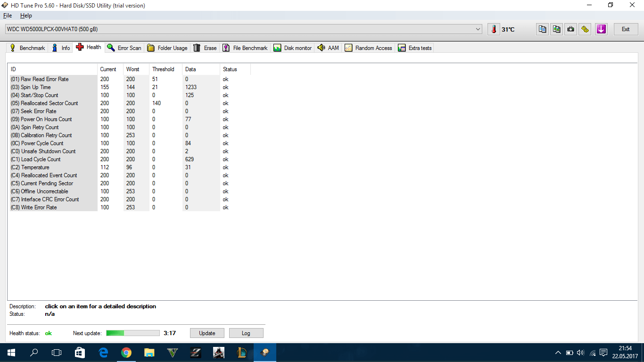Select the "(C2) Temperature" row

(130, 167)
